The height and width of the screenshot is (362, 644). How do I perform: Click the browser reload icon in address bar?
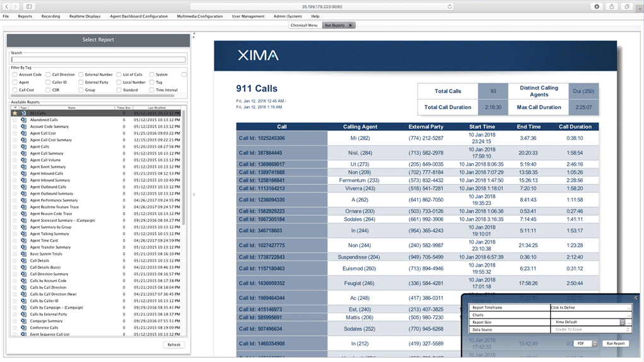(x=450, y=6)
